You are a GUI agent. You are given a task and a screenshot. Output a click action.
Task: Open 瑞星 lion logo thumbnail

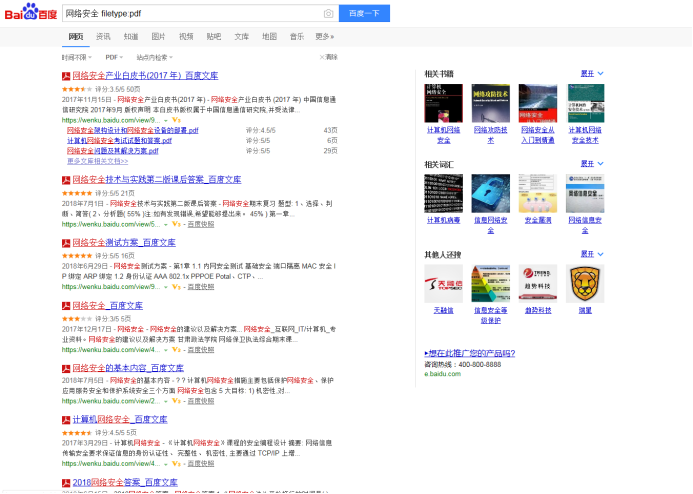pos(585,284)
